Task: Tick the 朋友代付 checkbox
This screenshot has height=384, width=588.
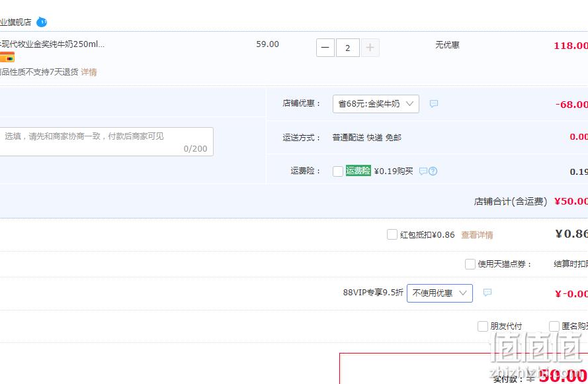Action: click(x=483, y=326)
